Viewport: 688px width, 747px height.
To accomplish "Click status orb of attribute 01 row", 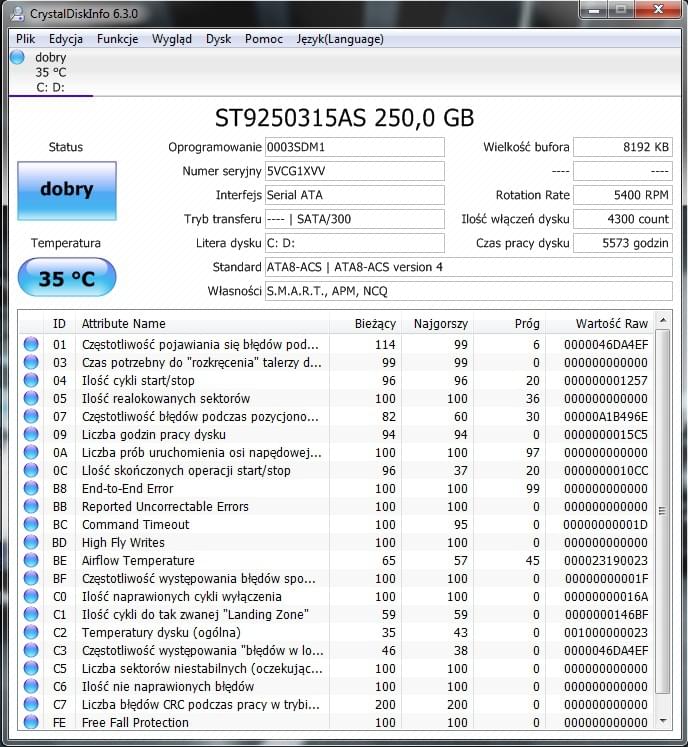I will [x=31, y=344].
